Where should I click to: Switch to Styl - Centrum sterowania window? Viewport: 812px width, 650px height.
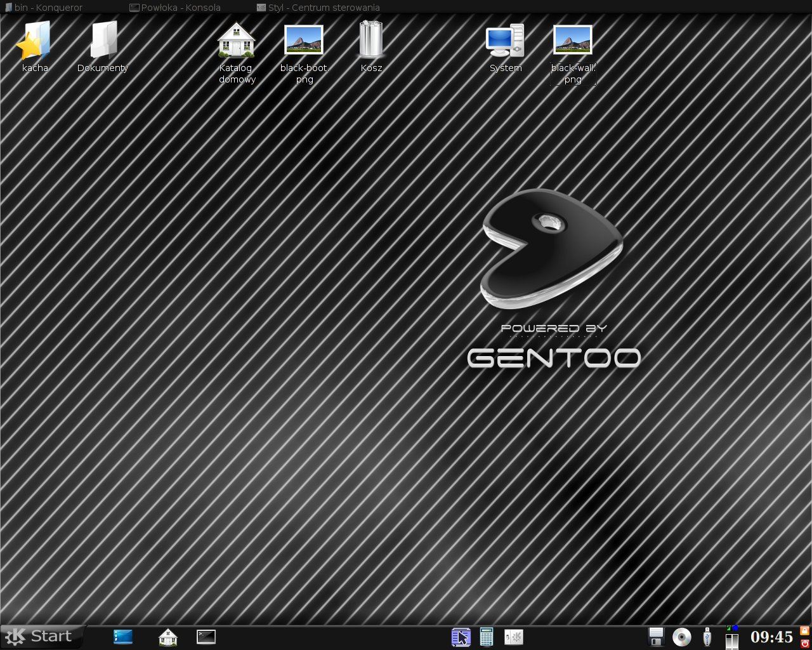point(318,8)
